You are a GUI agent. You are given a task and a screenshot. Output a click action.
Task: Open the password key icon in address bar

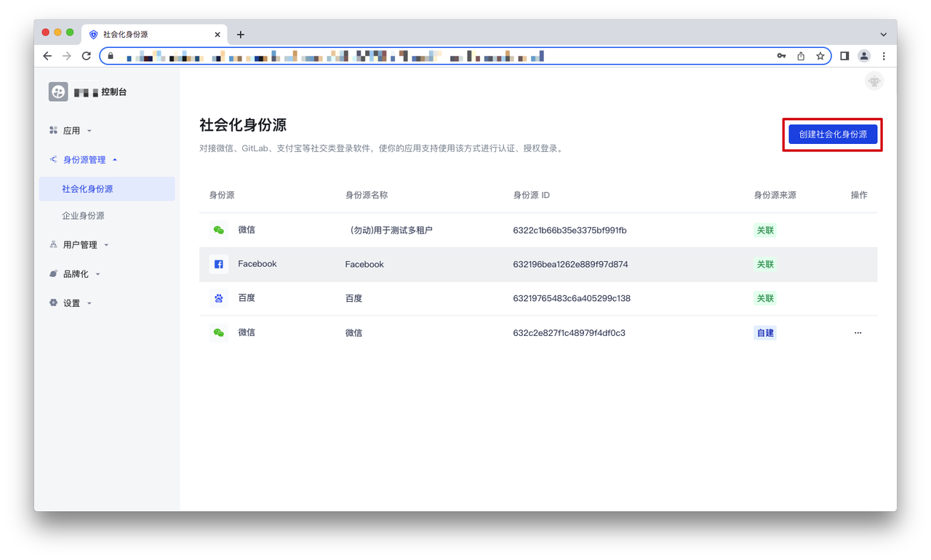pyautogui.click(x=781, y=56)
